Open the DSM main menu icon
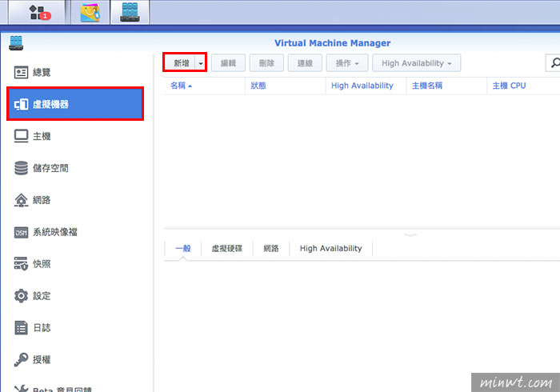 pos(37,12)
